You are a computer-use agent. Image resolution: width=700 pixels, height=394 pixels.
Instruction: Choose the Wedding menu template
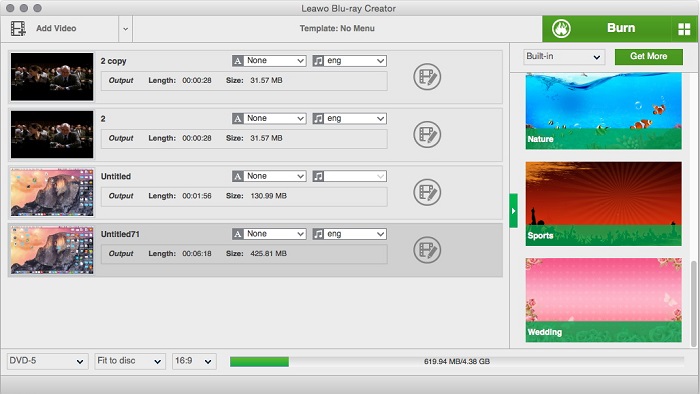tap(604, 300)
